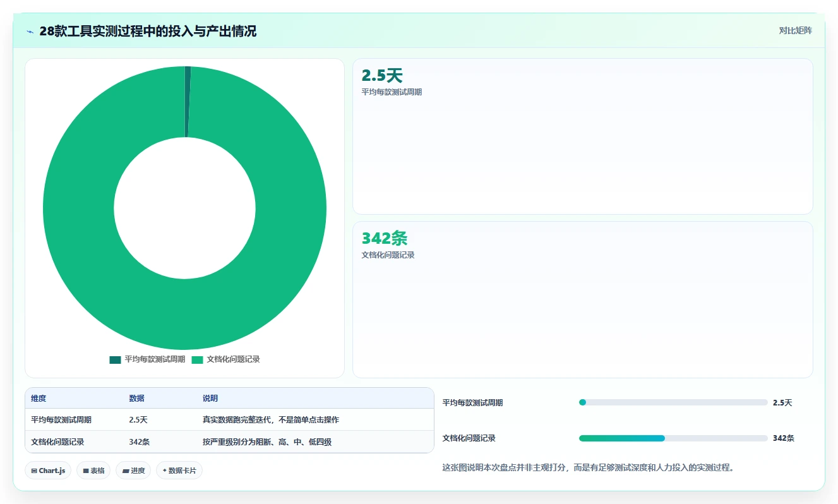Click cell 真实数据跑完整迭代,不是简单点击操作
The image size is (838, 504).
tap(271, 420)
